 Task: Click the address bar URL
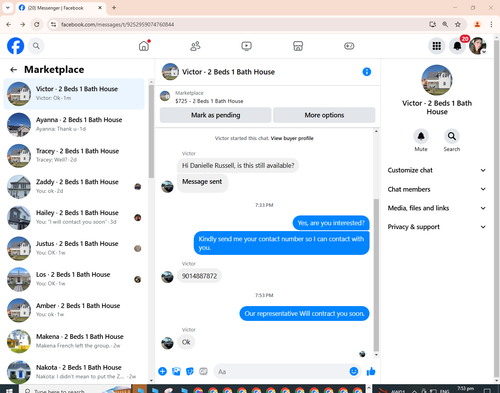click(x=117, y=24)
